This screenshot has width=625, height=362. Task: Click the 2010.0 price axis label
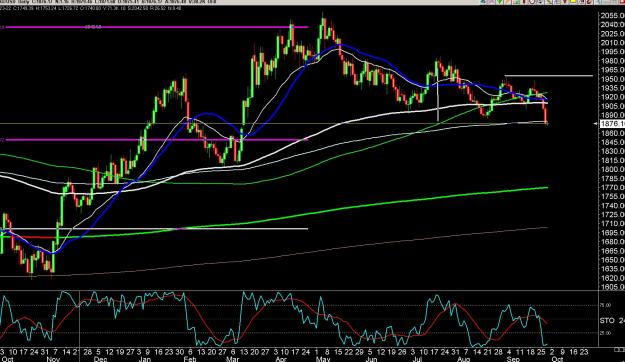[613, 43]
